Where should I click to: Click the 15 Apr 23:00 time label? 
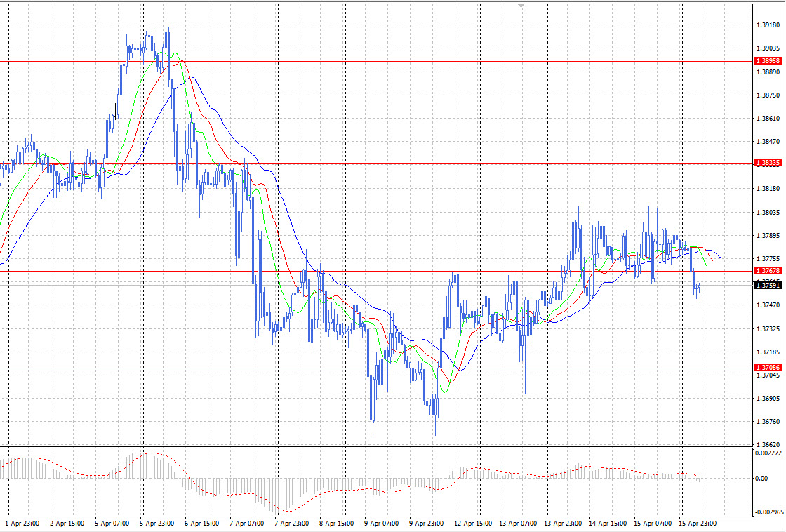[697, 524]
